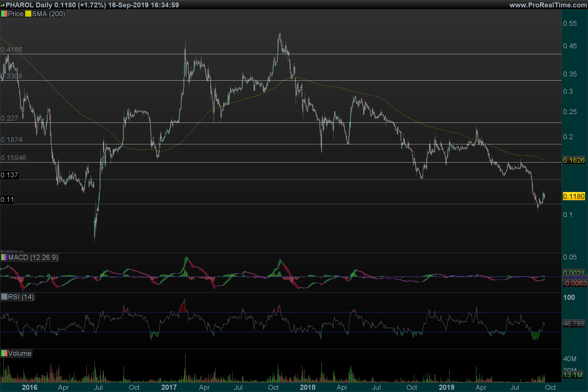Click the Volume legend color icon
This screenshot has width=588, height=392.
[x=4, y=353]
